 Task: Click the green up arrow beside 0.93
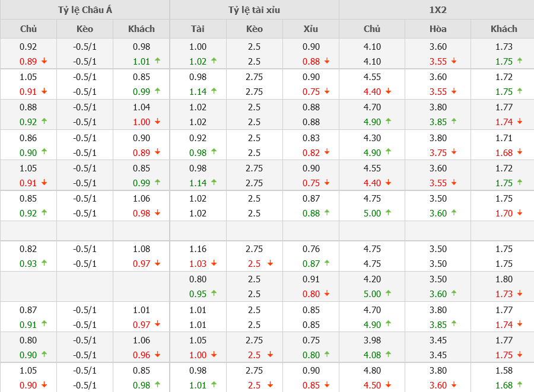click(x=44, y=263)
